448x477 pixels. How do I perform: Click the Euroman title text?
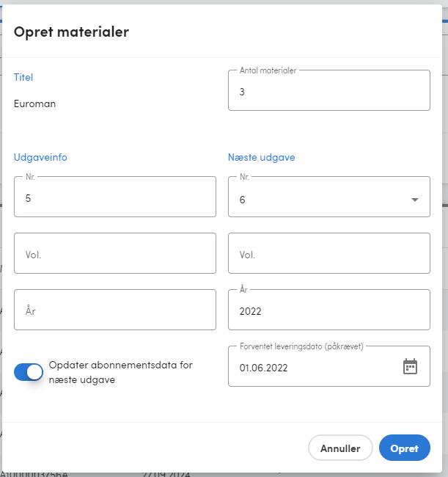point(34,103)
